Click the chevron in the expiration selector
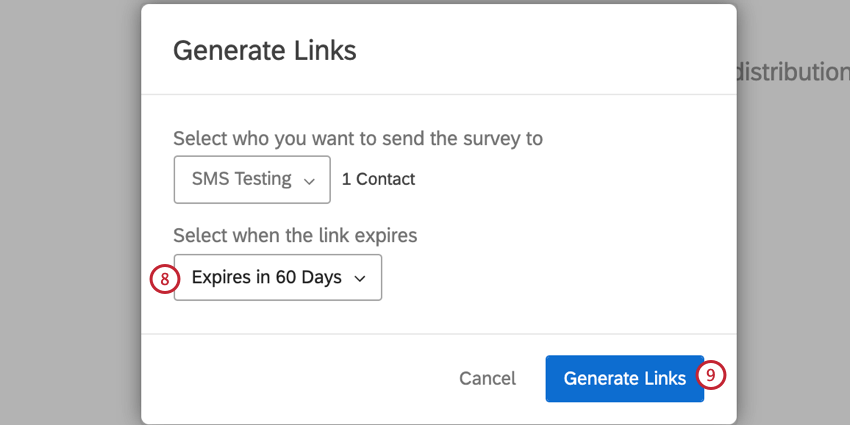The width and height of the screenshot is (850, 425). 360,279
